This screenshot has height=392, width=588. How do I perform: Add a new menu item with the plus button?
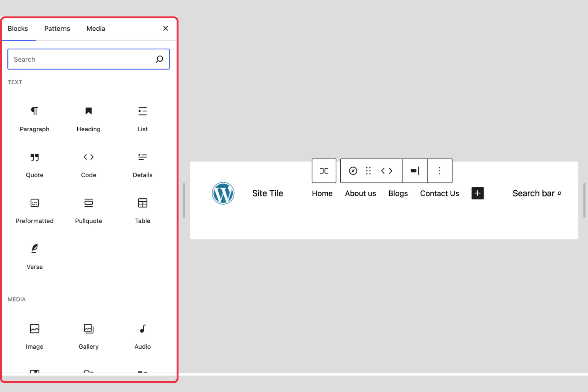[477, 193]
